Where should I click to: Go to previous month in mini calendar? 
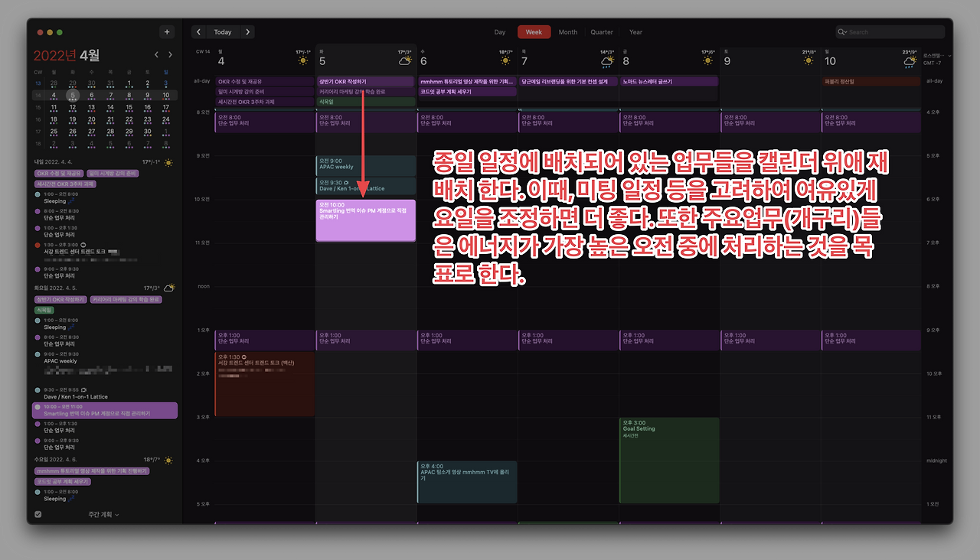[157, 55]
